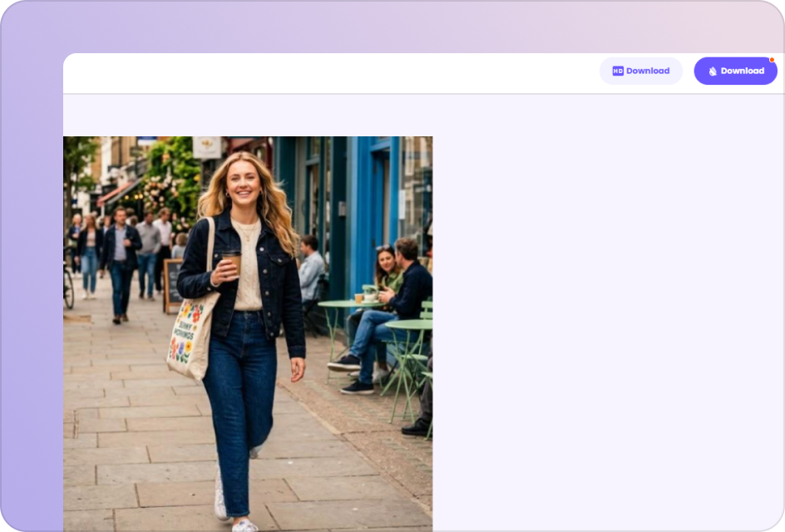
Task: Click the purple Download button
Action: (735, 71)
